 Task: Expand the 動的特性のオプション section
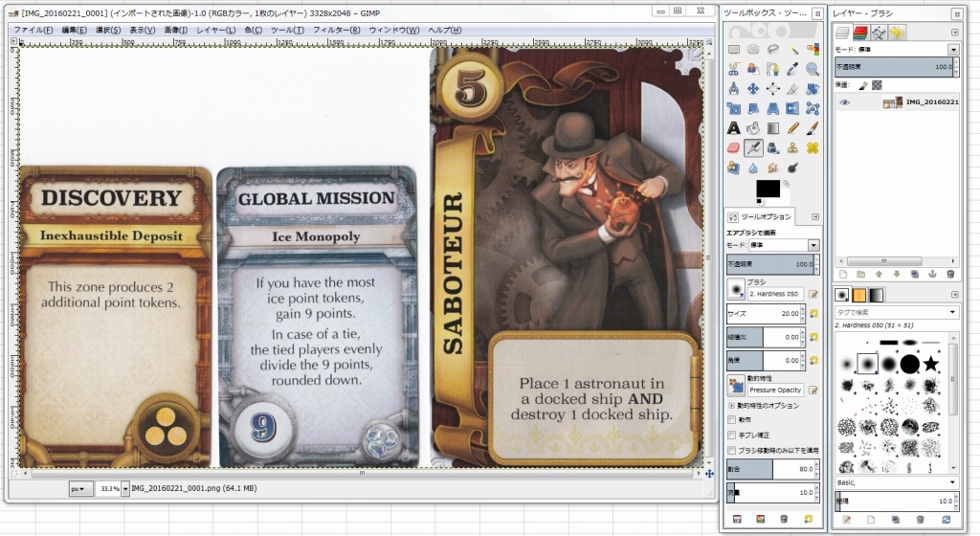click(x=732, y=406)
